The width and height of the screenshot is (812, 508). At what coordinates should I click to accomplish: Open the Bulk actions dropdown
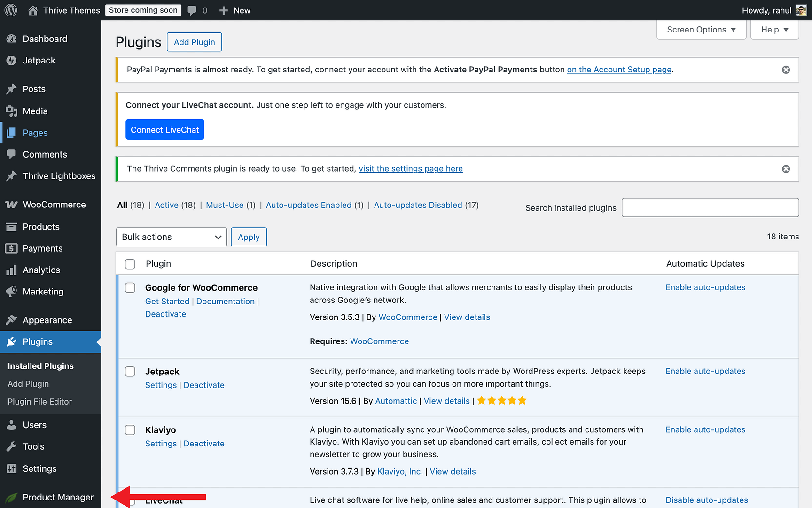(171, 237)
